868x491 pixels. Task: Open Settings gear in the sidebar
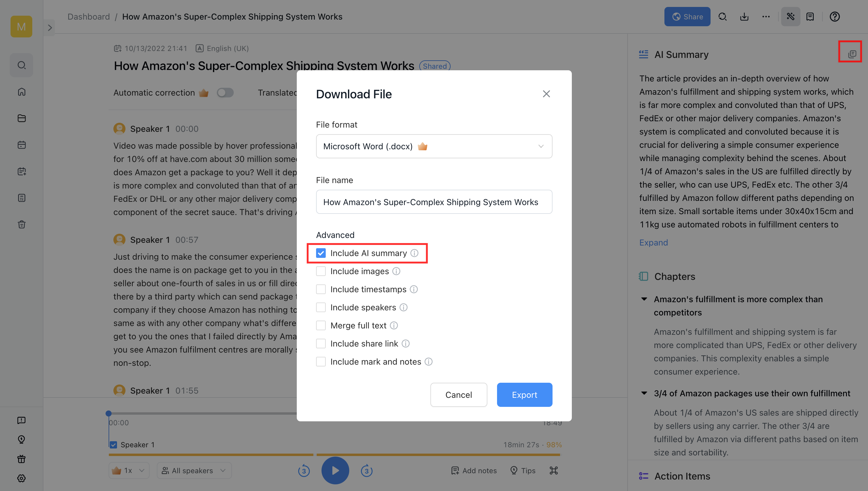(21, 478)
